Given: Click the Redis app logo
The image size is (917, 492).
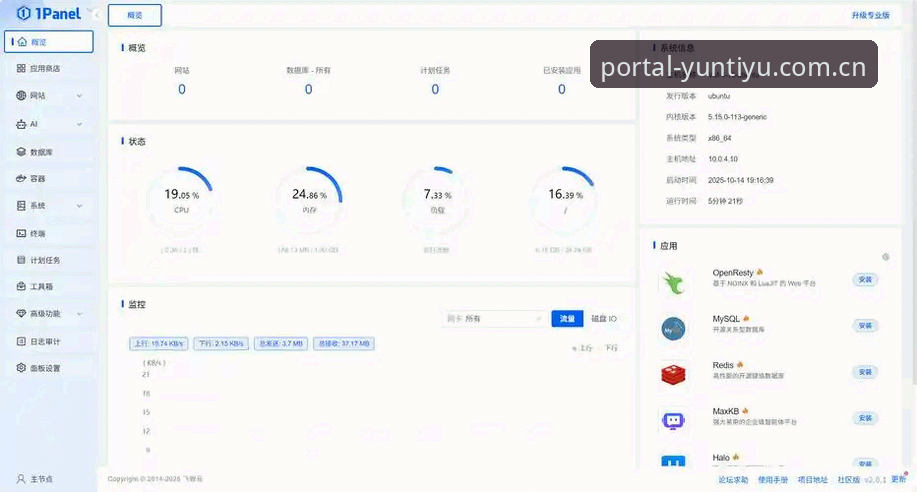Looking at the screenshot, I should click(673, 374).
